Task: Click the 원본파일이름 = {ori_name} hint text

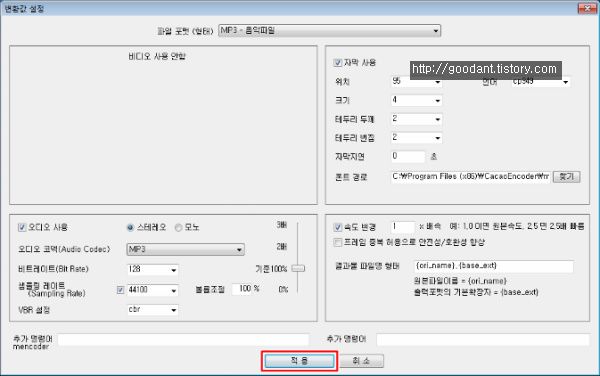Action: (460, 281)
